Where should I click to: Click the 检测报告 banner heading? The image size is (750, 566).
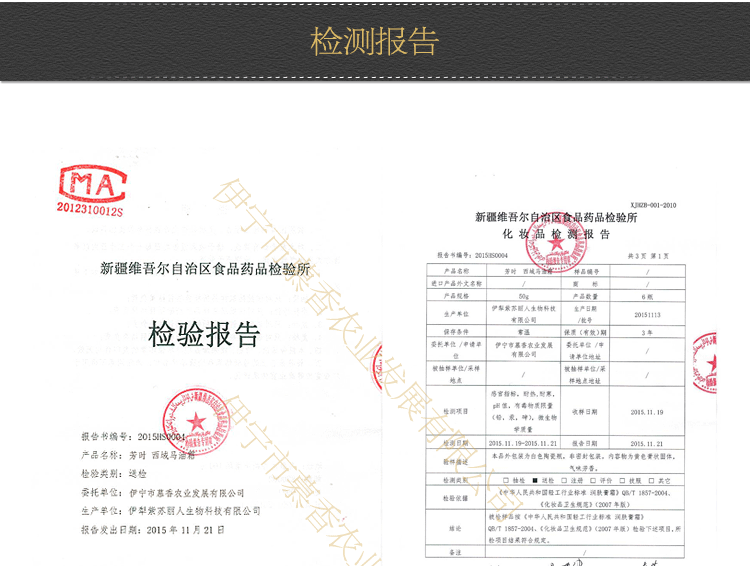coord(375,42)
